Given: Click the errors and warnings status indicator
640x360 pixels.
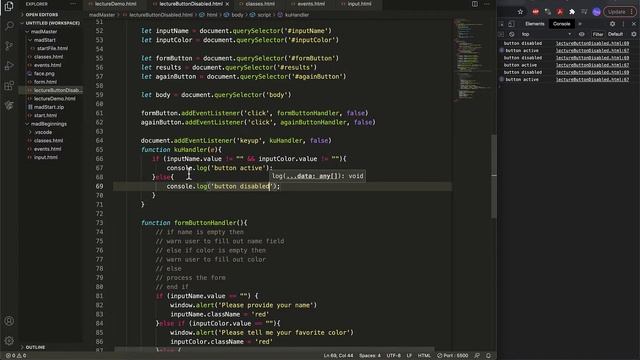Looking at the screenshot, I should click(x=16, y=356).
